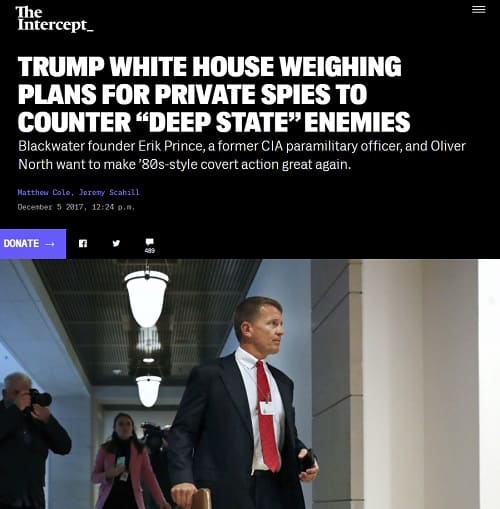Image resolution: width=500 pixels, height=509 pixels.
Task: Click the word "Intercept_" in the logo
Action: click(x=56, y=25)
